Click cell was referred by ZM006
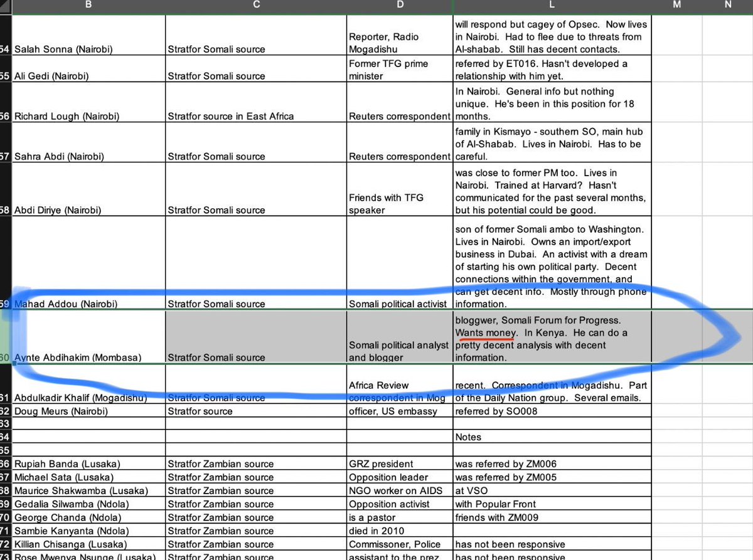Screen dimensions: 753x560 point(552,465)
